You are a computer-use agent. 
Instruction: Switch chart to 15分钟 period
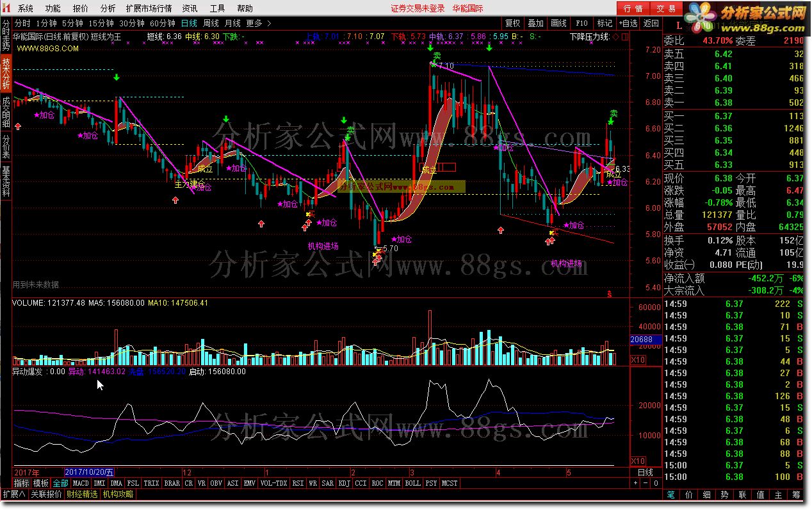pos(101,23)
